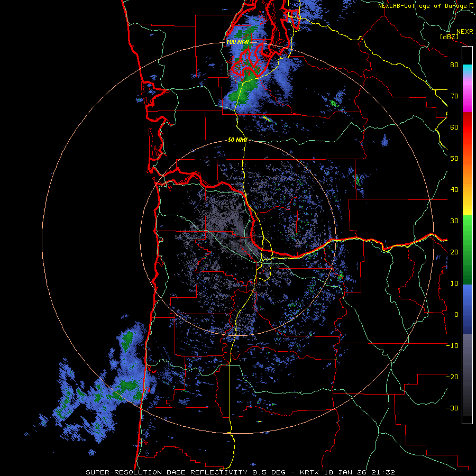Click the positive 20 value on the dBZ scale
Viewport: 476px width, 476px height.
point(454,252)
